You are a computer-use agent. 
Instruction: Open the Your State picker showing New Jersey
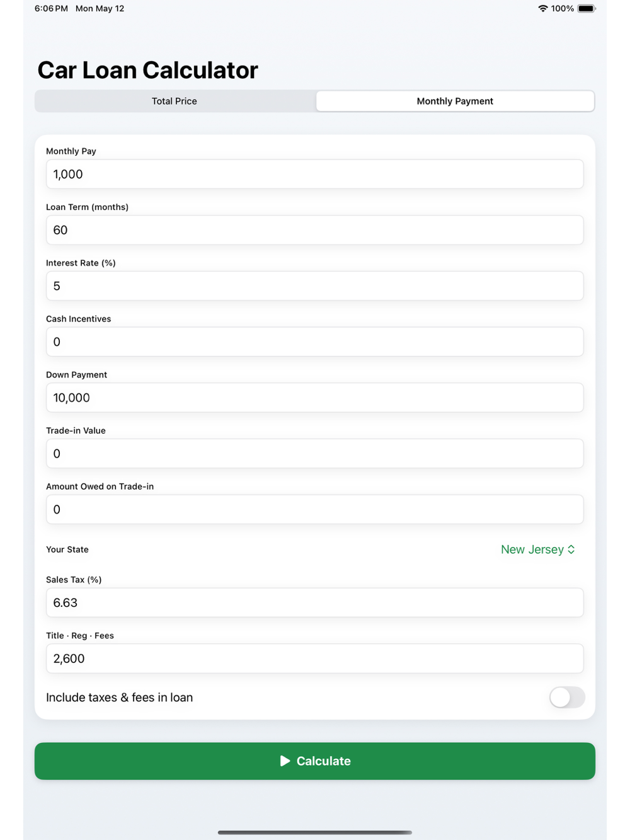537,549
